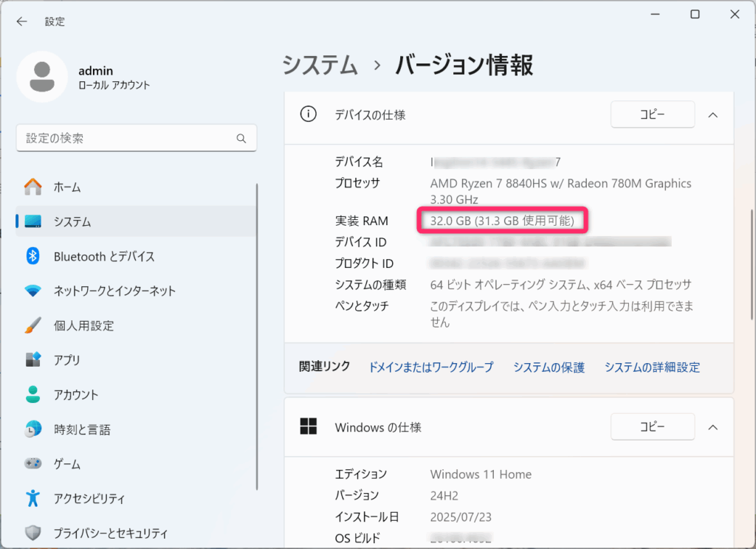Open ゲーム settings page
The width and height of the screenshot is (756, 549).
pos(136,464)
